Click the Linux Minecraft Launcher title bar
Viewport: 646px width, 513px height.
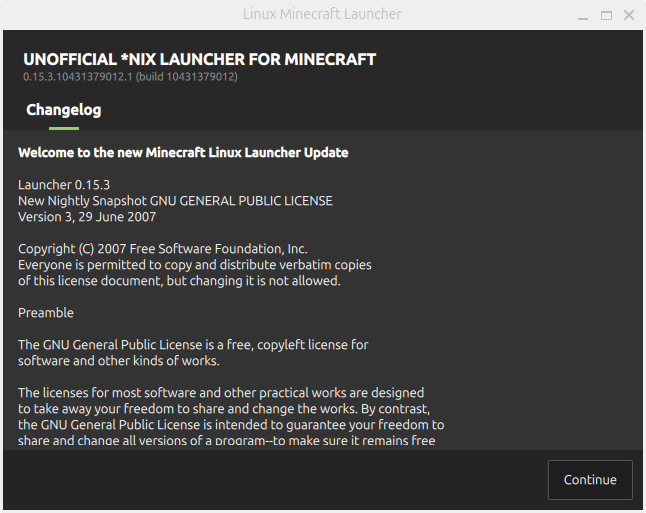(x=322, y=14)
